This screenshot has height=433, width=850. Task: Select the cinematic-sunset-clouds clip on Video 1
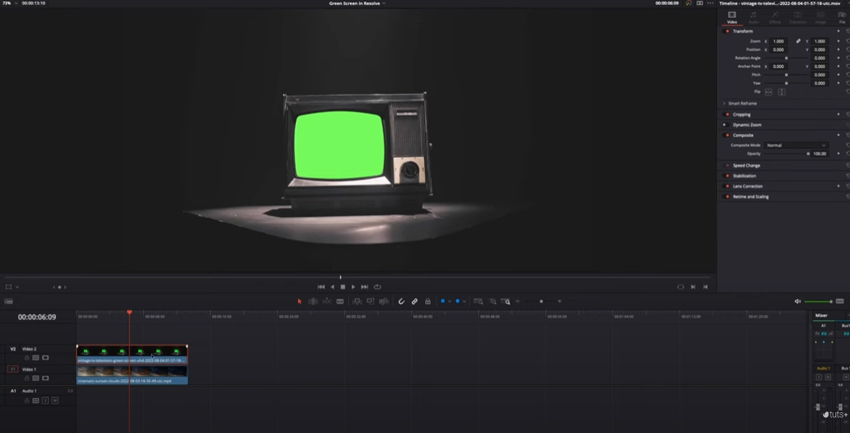[x=132, y=376]
